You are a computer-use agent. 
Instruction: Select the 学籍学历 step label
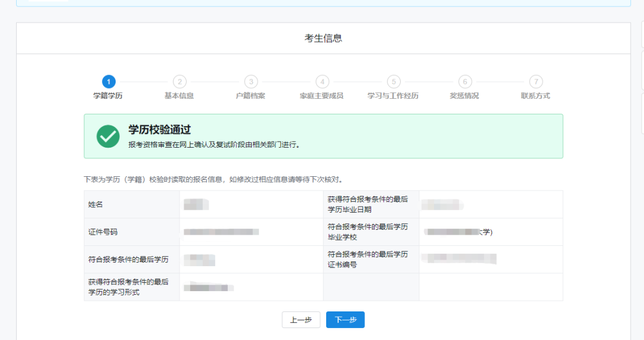pos(107,96)
